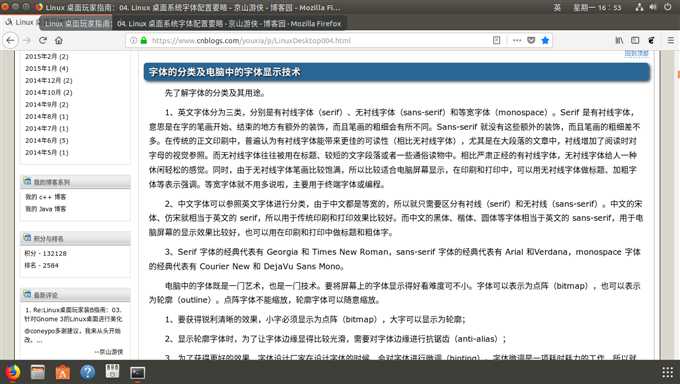
Task: Reload the current page
Action: click(42, 40)
